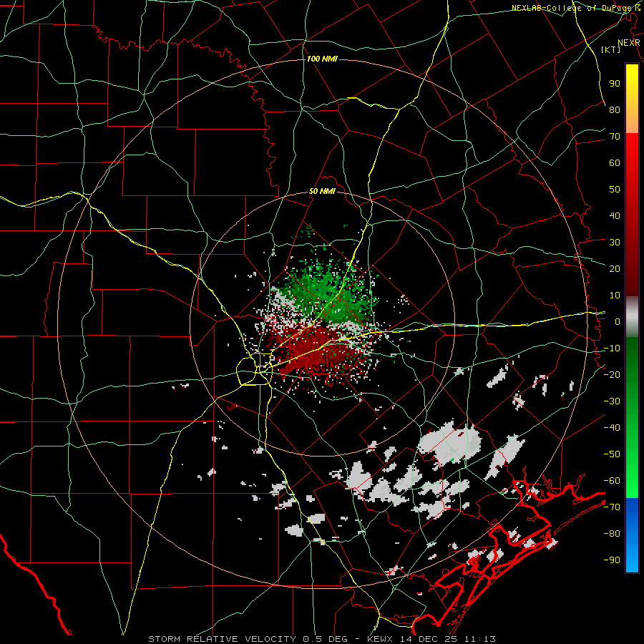Click the gray zero-velocity segment of the color bar
This screenshot has width=644, height=644.
pyautogui.click(x=632, y=317)
